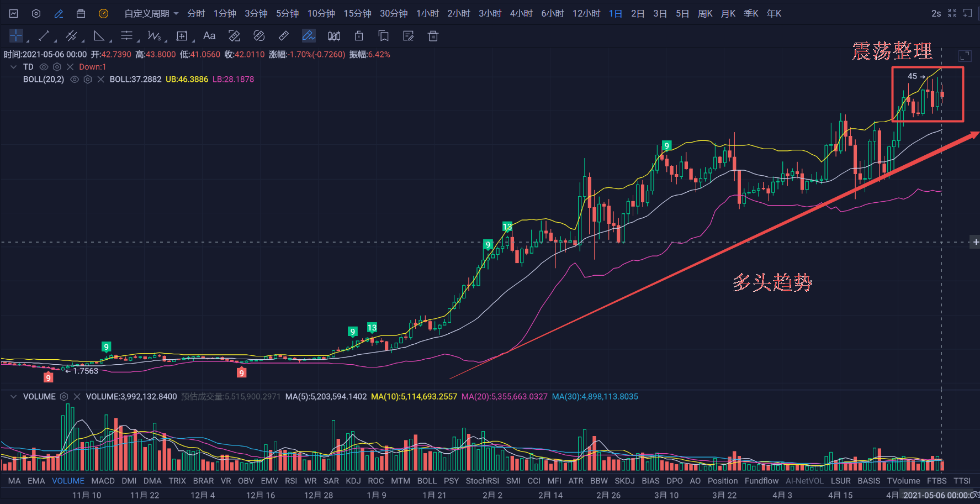The width and height of the screenshot is (980, 504).
Task: Select the Aa text annotation tool
Action: pos(209,36)
